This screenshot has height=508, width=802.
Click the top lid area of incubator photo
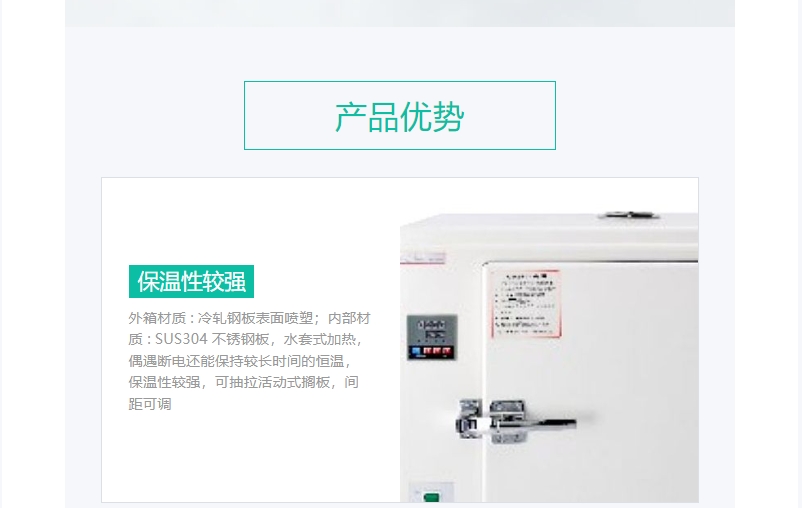pos(549,236)
